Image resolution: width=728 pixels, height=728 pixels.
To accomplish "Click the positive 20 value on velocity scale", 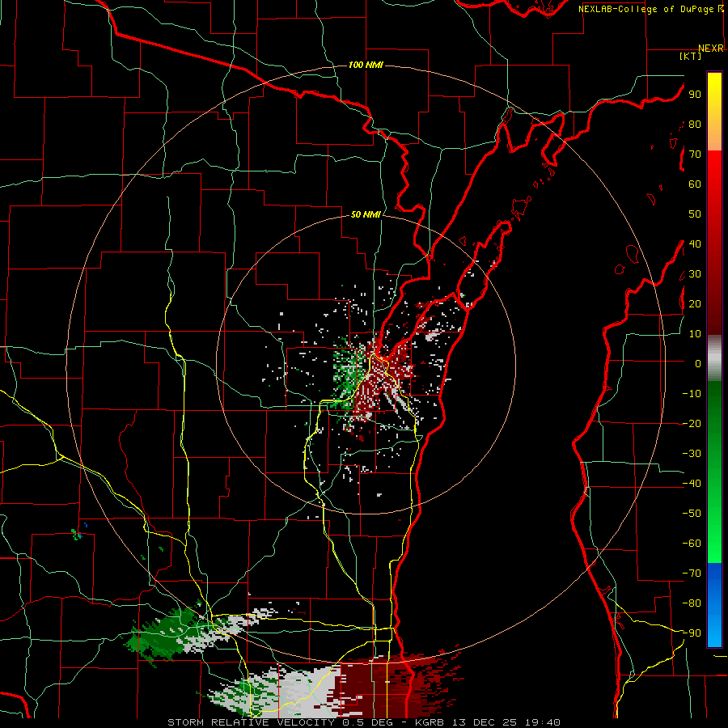I will pos(695,303).
